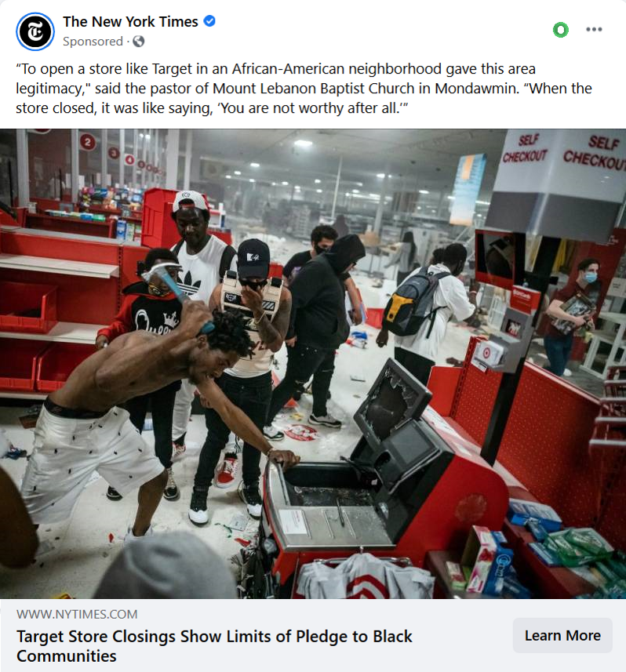The height and width of the screenshot is (672, 626).
Task: Click the globe public audience icon
Action: [139, 41]
